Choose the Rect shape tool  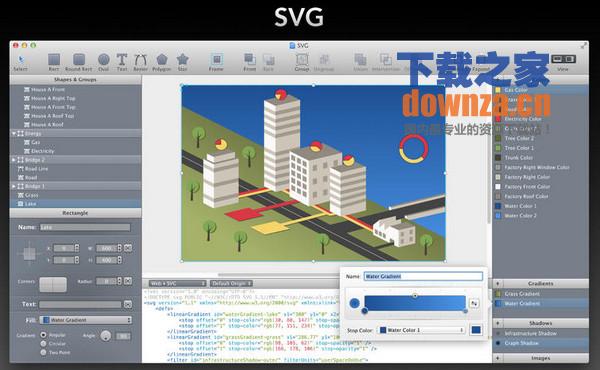pyautogui.click(x=54, y=62)
